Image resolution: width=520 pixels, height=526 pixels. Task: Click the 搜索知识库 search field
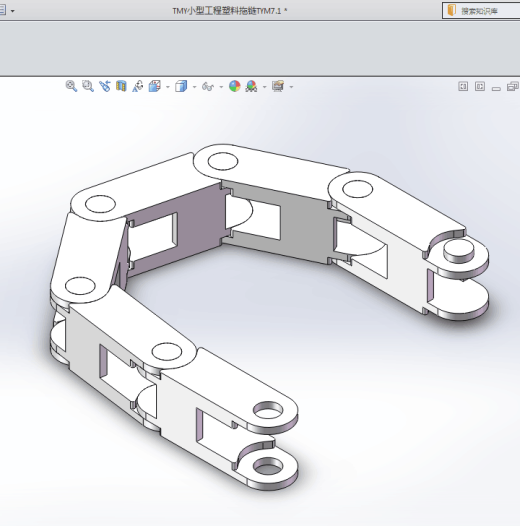coord(482,11)
